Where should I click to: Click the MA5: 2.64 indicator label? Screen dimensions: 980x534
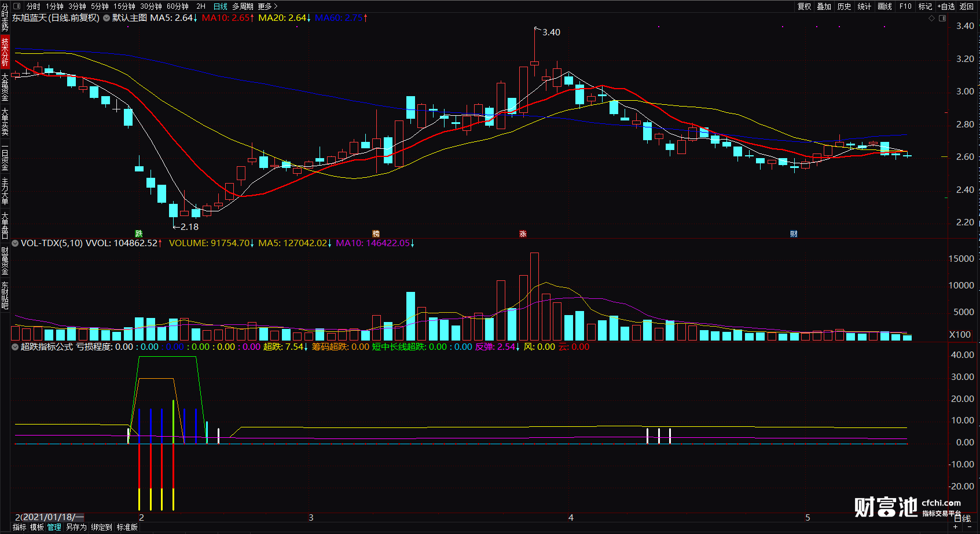coord(174,18)
